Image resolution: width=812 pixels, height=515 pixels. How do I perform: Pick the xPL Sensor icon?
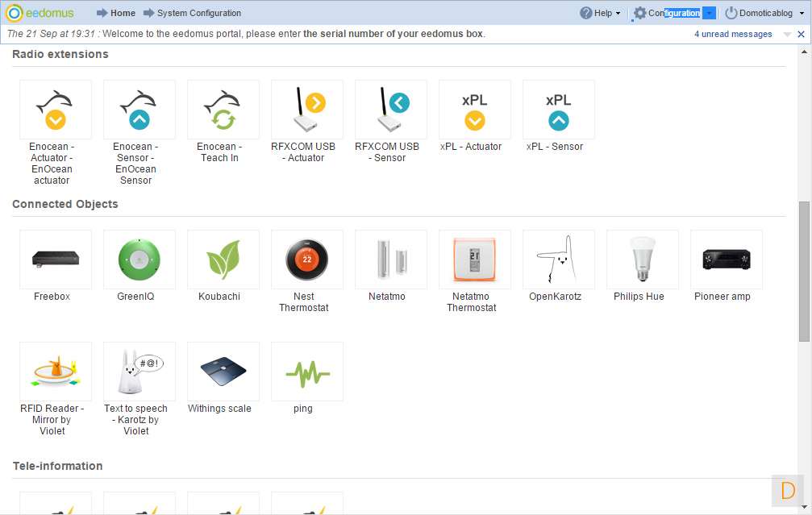pyautogui.click(x=559, y=110)
